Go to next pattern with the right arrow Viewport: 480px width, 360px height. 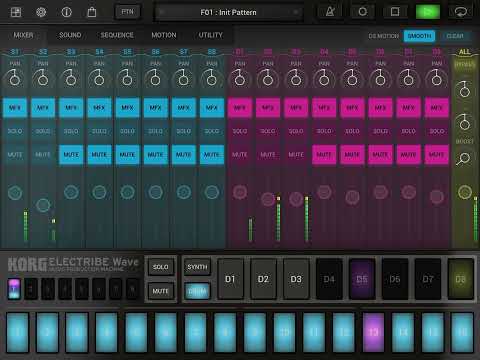[295, 12]
